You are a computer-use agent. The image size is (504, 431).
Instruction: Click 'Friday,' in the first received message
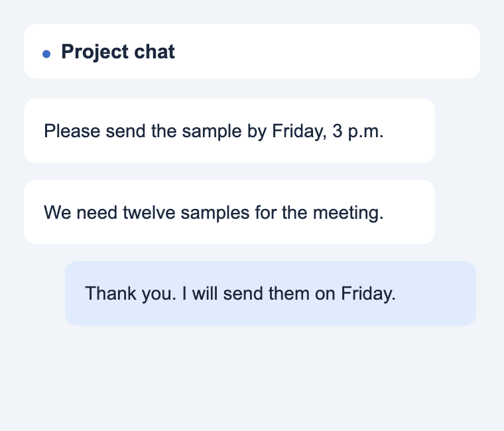[299, 131]
